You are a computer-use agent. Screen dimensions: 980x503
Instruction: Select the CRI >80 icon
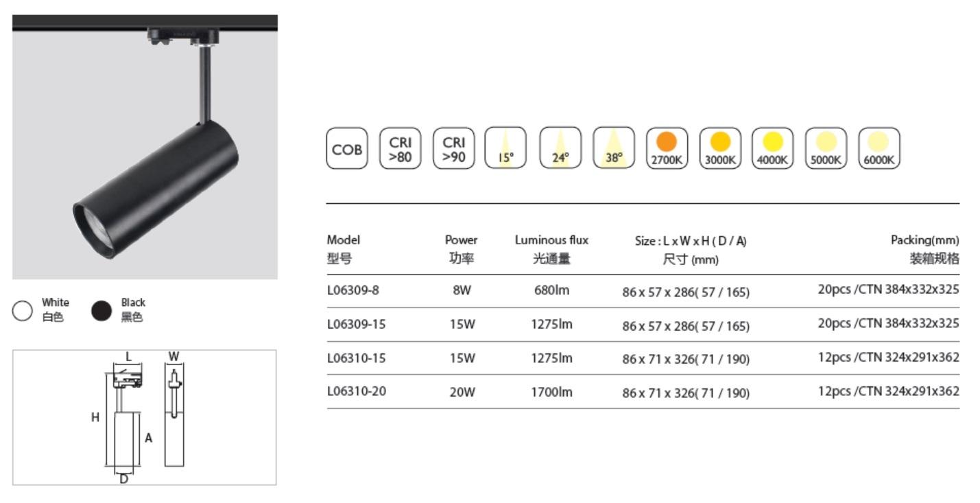400,148
